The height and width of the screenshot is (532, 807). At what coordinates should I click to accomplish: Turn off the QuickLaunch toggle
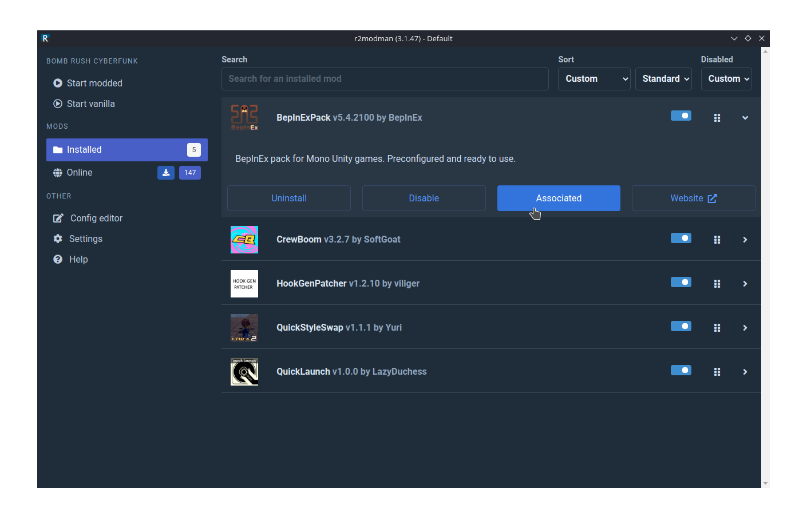point(681,370)
